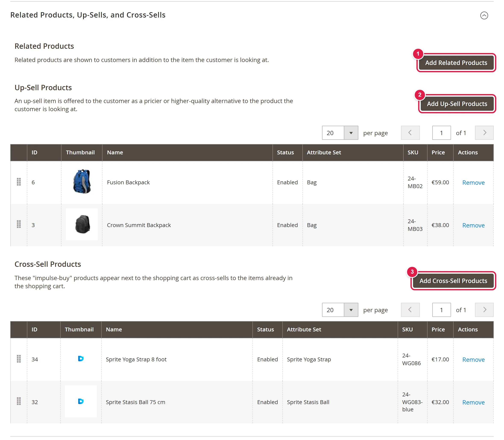Select the Sprite Yoga Strap 8 foot name
The height and width of the screenshot is (440, 504).
tap(136, 359)
